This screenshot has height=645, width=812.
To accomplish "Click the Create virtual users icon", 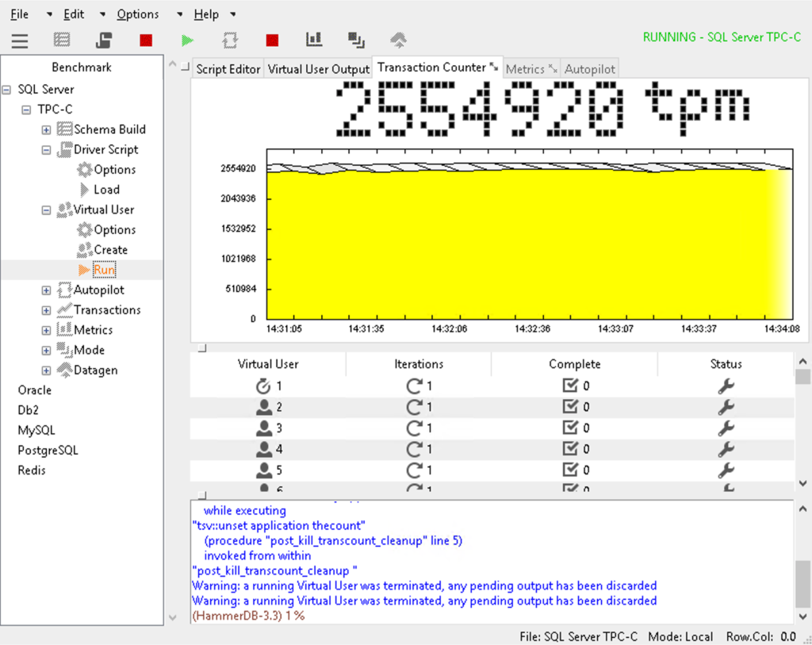I will point(84,250).
